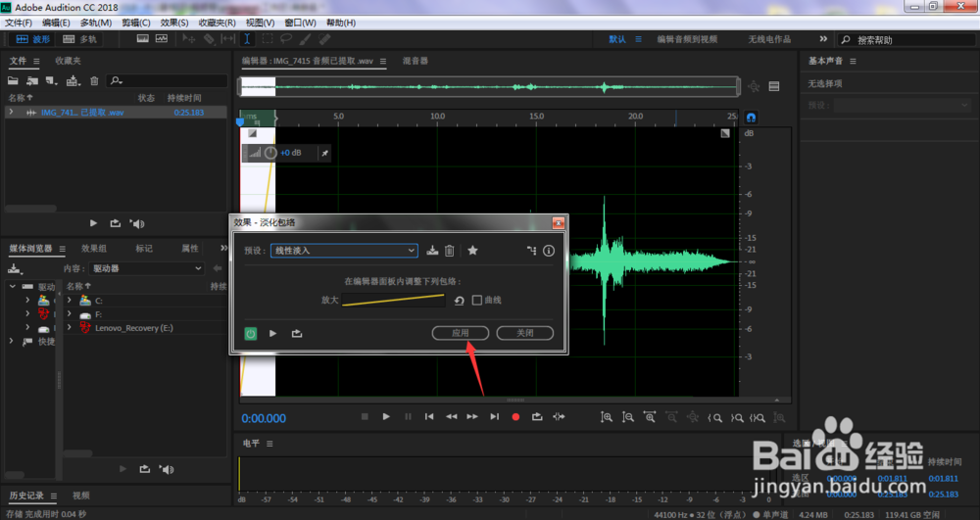Click the Search Help input field
This screenshot has height=520, width=980.
[906, 39]
